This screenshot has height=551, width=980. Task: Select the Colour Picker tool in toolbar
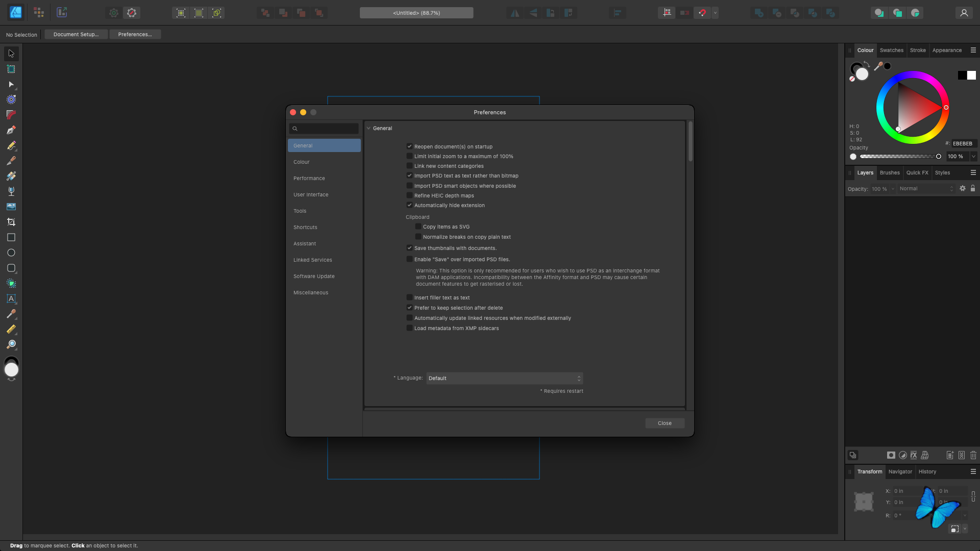tap(11, 314)
